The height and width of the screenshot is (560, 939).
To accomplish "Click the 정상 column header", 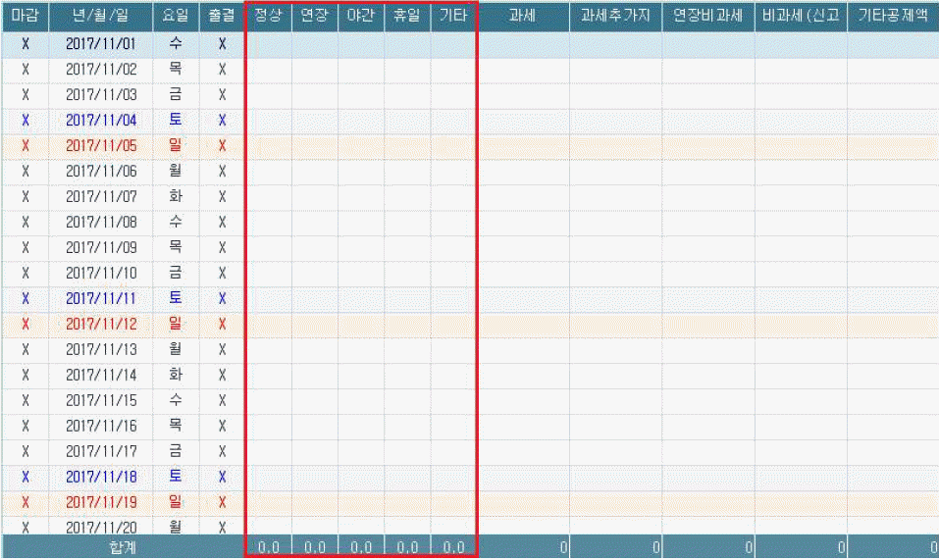I will [268, 17].
